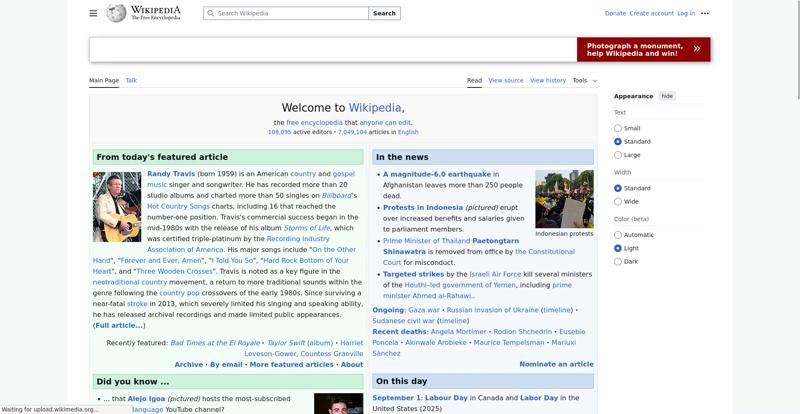The height and width of the screenshot is (414, 800).
Task: Click the Log in link
Action: (686, 13)
